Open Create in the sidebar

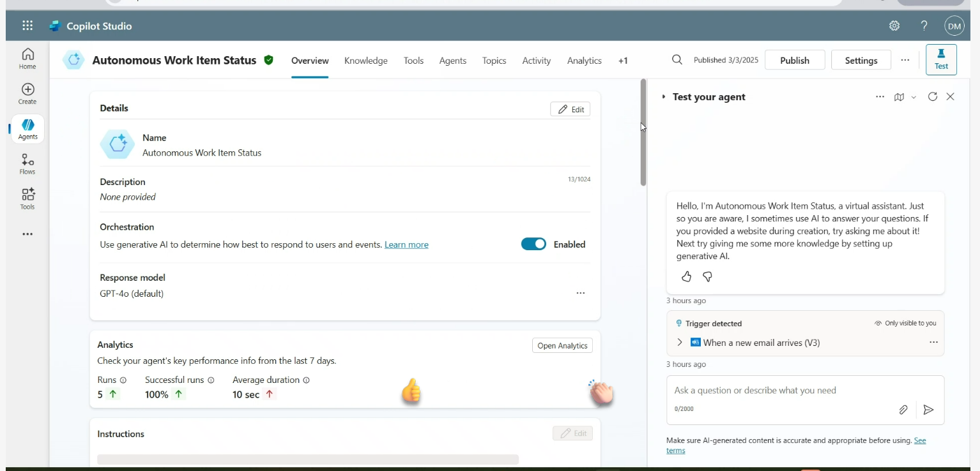[x=27, y=94]
